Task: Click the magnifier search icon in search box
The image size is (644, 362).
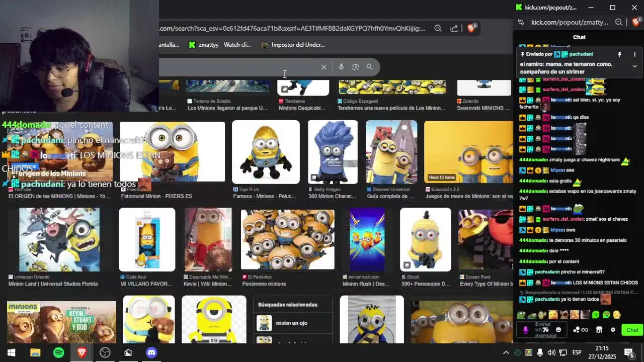Action: pyautogui.click(x=370, y=67)
